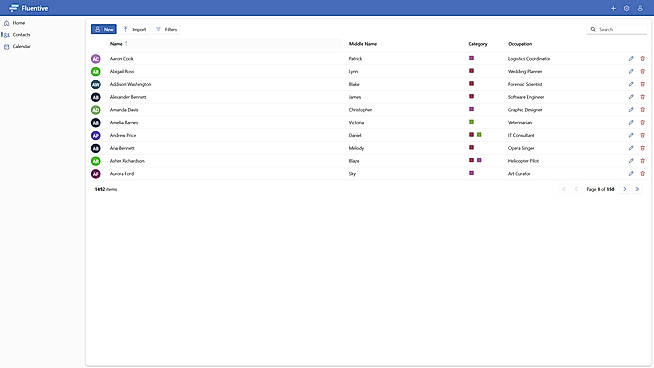Click the Andrew Price avatar
Image resolution: width=654 pixels, height=368 pixels.
tap(96, 136)
